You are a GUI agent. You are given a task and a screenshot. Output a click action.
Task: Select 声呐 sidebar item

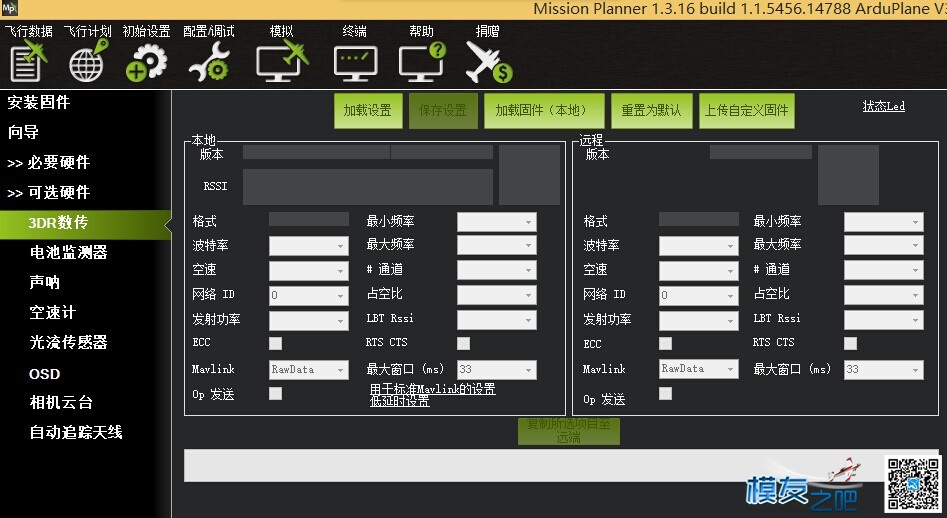click(x=45, y=283)
